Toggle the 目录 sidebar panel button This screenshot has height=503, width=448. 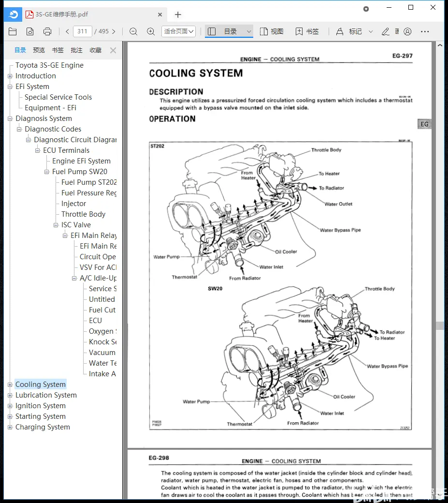(224, 31)
